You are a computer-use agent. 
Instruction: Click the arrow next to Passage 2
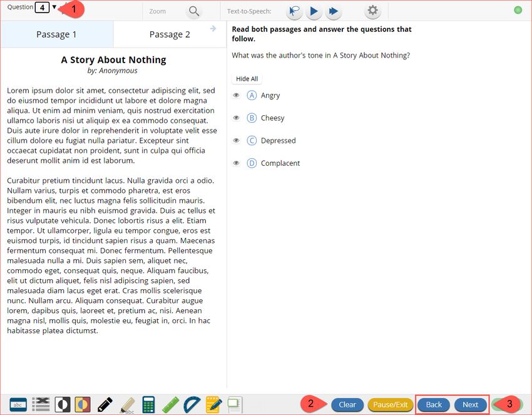coord(213,29)
